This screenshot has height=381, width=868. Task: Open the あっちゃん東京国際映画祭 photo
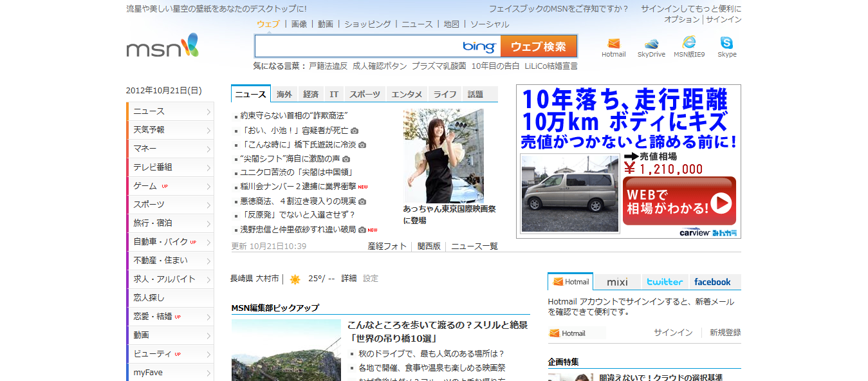[443, 156]
